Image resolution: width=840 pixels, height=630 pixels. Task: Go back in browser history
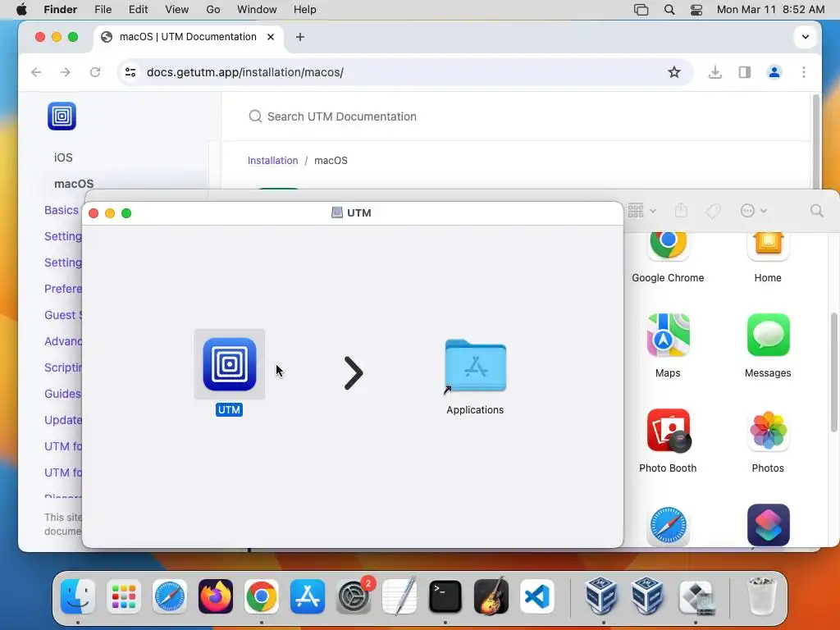(36, 72)
